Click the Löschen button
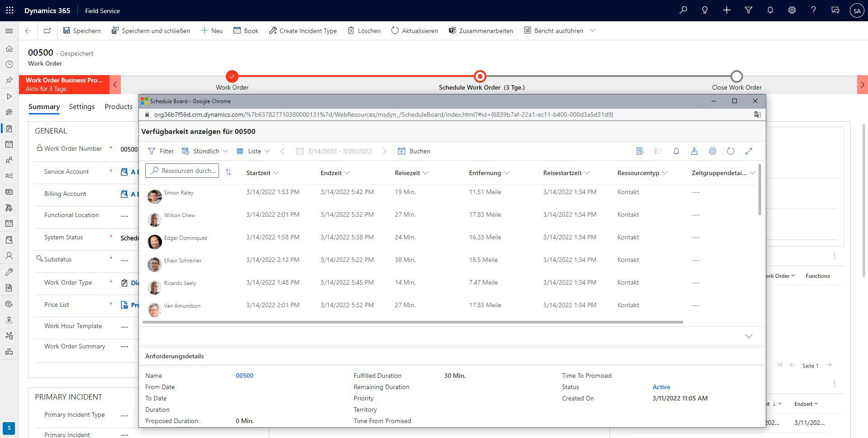868x438 pixels. click(x=364, y=31)
